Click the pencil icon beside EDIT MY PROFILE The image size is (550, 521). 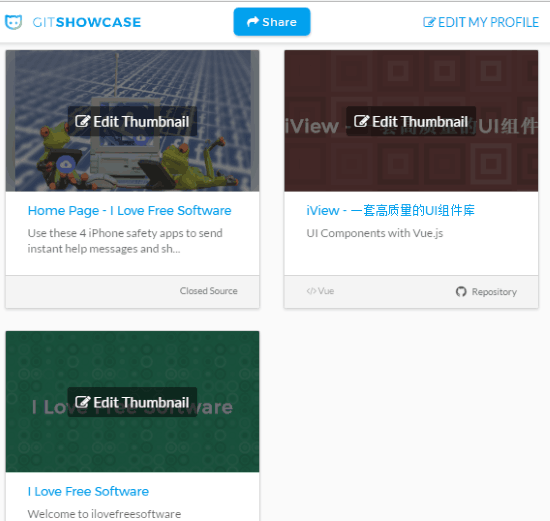tap(429, 22)
